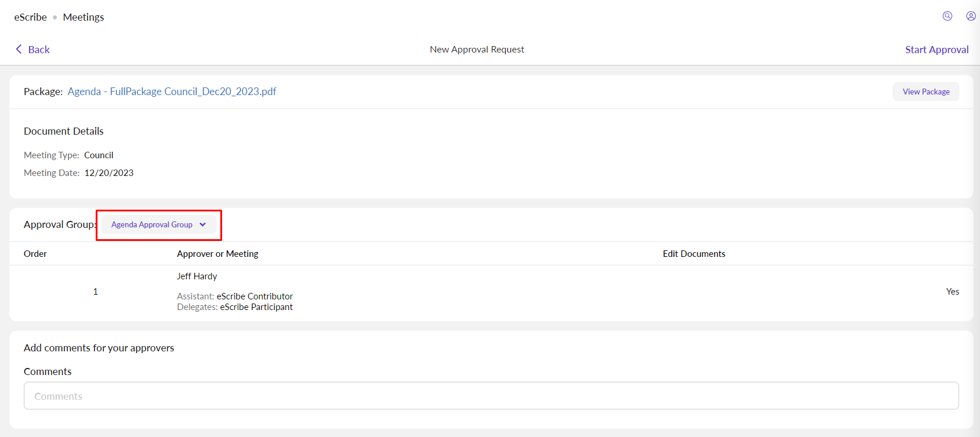Click the Yes value under Edit Documents
This screenshot has height=437, width=980.
[x=952, y=292]
